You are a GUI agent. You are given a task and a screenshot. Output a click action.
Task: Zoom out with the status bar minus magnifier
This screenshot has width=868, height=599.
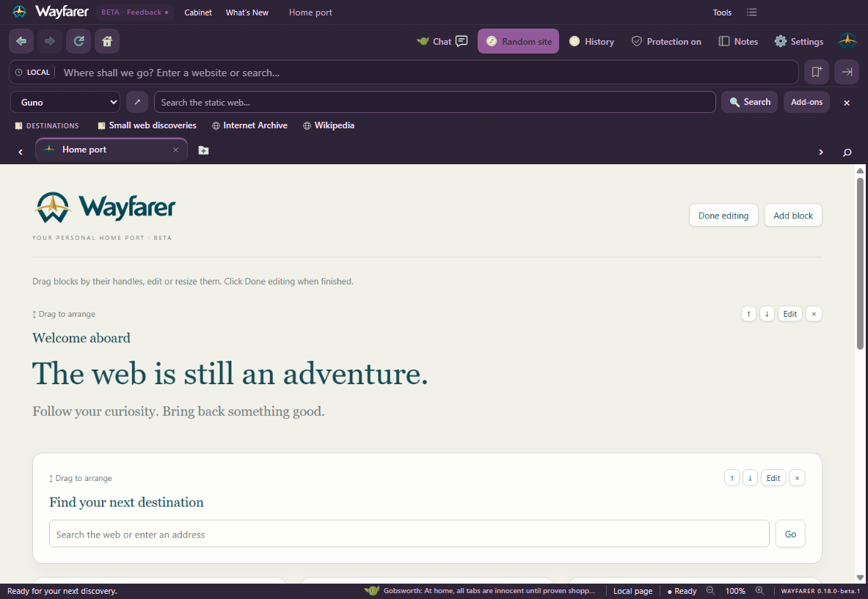point(710,591)
